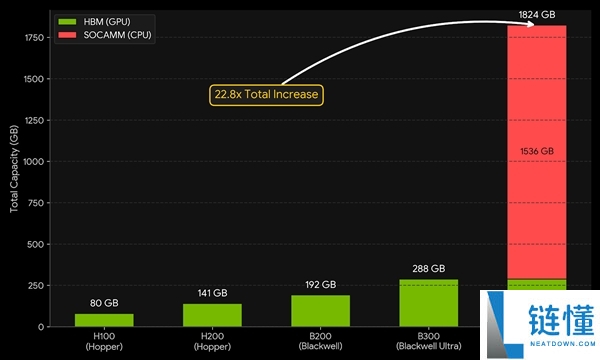The width and height of the screenshot is (600, 360).
Task: Click the "1250" y-axis tick label
Action: 34,120
